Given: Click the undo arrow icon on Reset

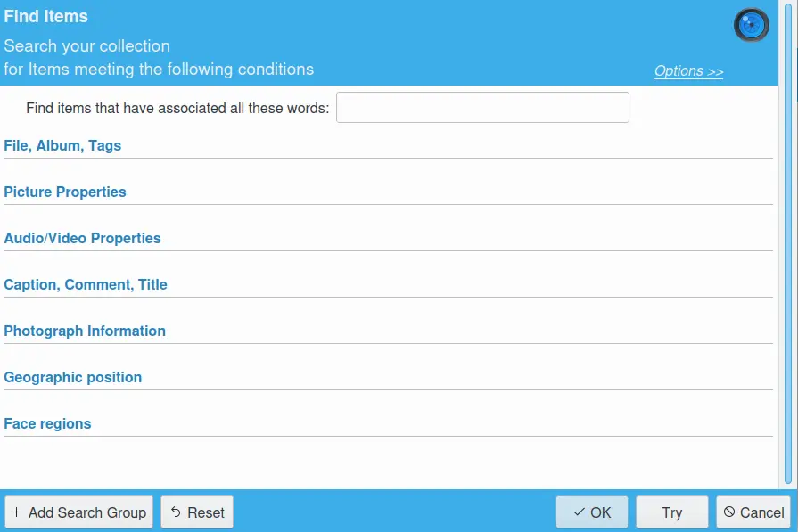Looking at the screenshot, I should (x=176, y=512).
